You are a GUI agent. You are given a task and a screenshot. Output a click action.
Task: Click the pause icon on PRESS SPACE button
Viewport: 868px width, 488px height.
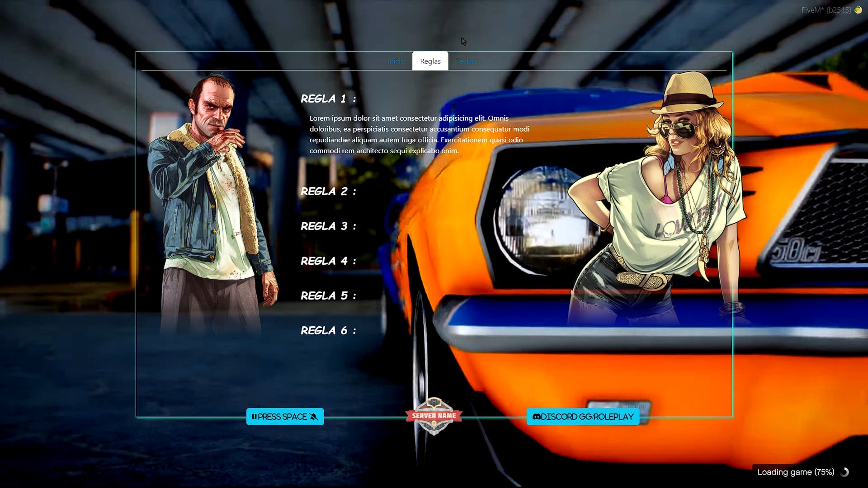[x=254, y=417]
